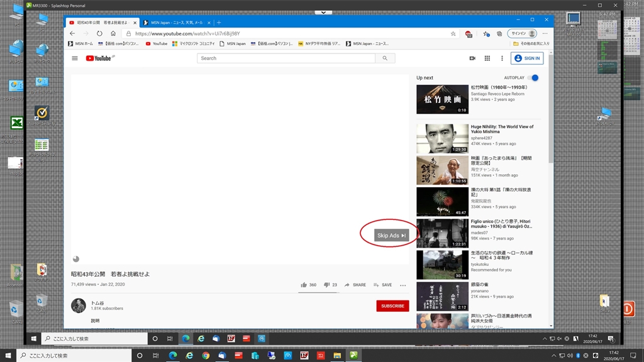Open 銀座の雀 video title

pos(479,285)
